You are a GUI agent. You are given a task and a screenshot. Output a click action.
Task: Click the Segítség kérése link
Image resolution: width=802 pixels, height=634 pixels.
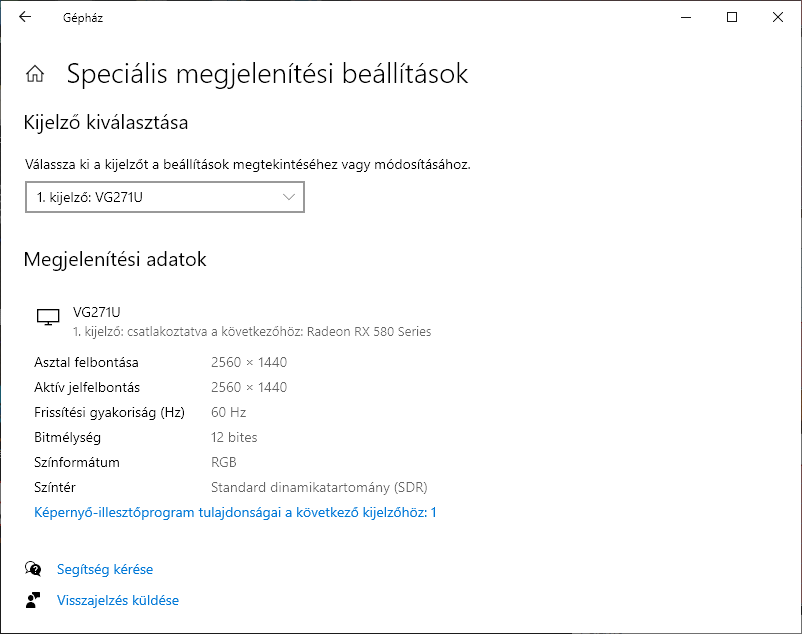tap(105, 569)
